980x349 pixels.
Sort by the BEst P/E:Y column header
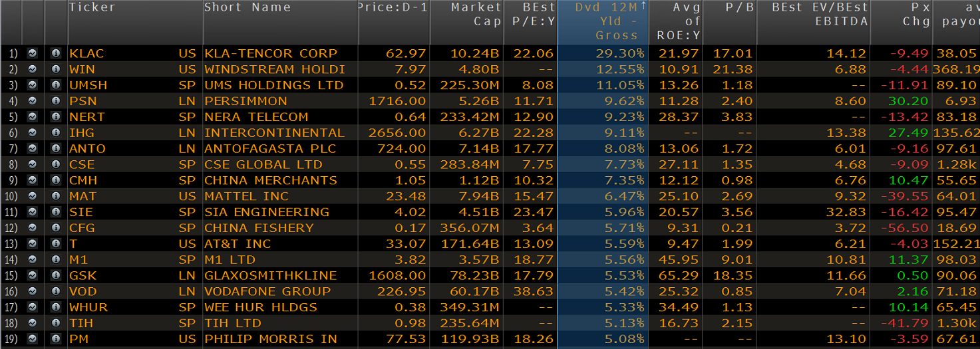[530, 23]
